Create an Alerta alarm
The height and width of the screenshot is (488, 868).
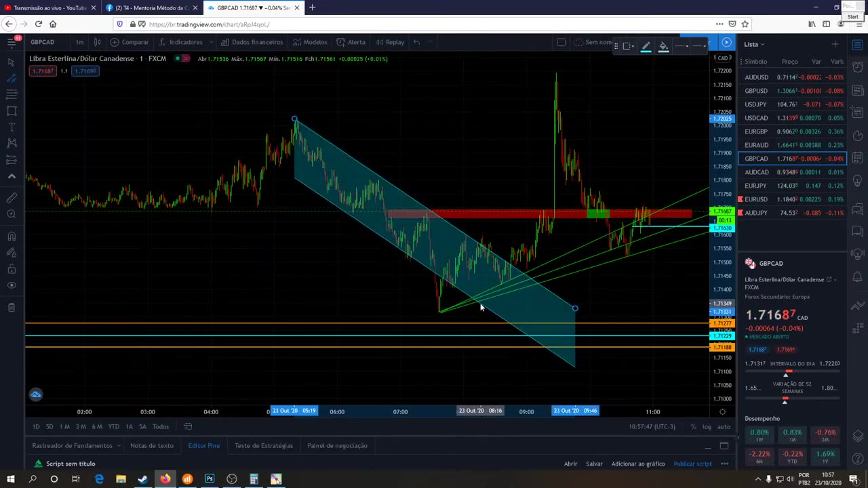click(x=351, y=42)
